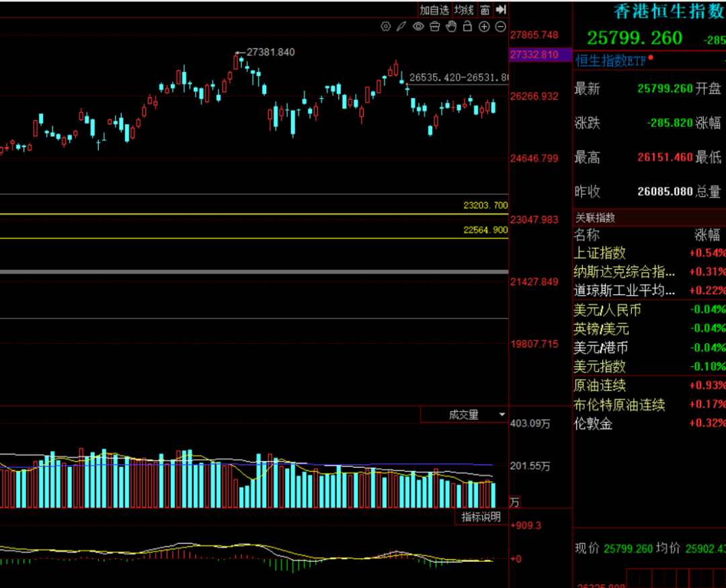The height and width of the screenshot is (588, 726).
Task: Open chart settings gear icon
Action: coord(385,26)
